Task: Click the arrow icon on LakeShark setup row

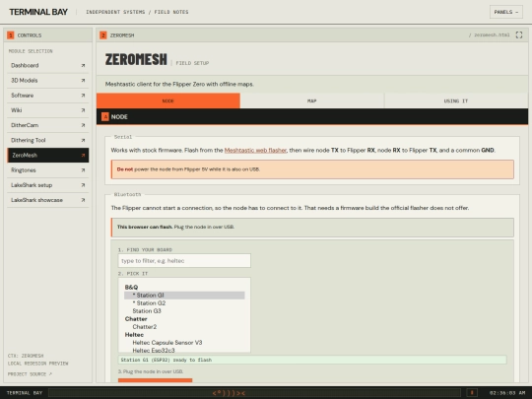Action: (83, 185)
